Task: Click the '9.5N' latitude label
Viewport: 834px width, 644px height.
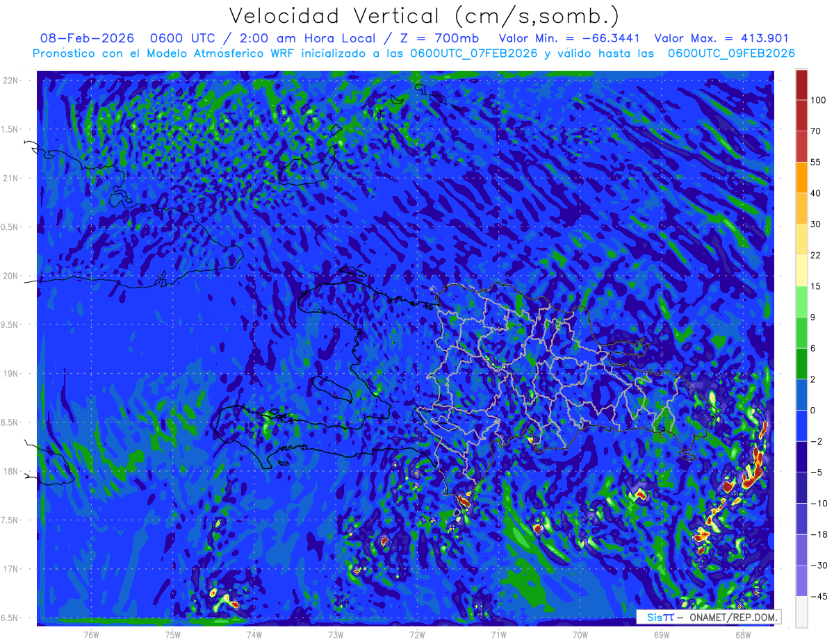Action: click(x=10, y=324)
